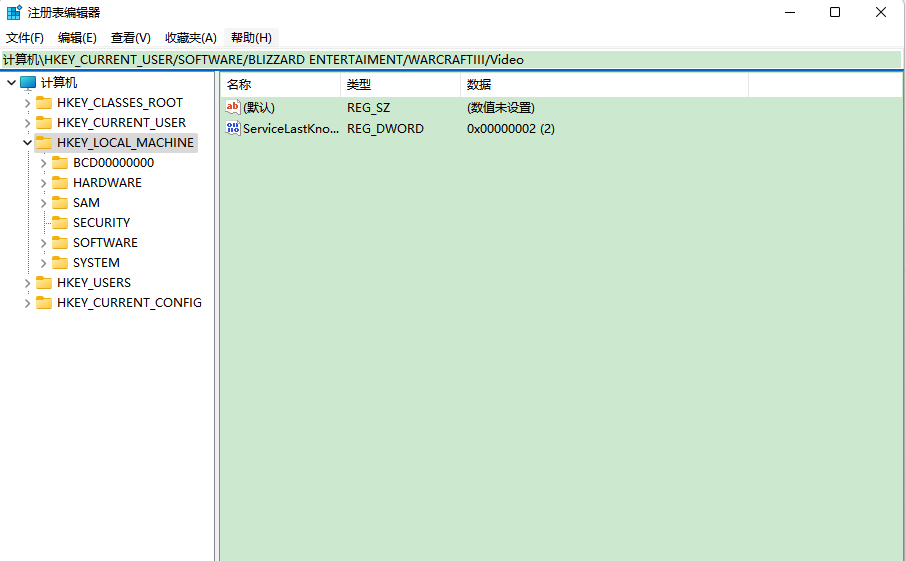Click the HKEY_CLASSES_ROOT folder icon
The image size is (906, 561).
click(44, 103)
